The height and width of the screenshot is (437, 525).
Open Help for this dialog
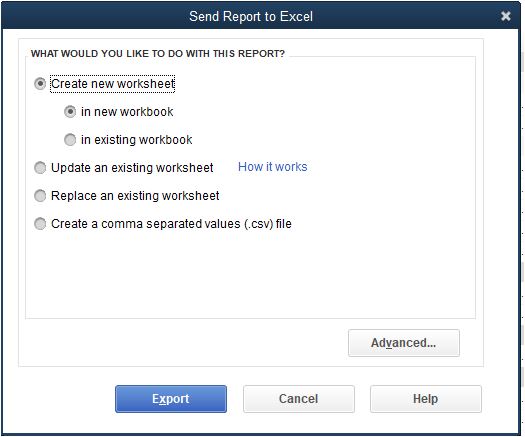click(426, 399)
